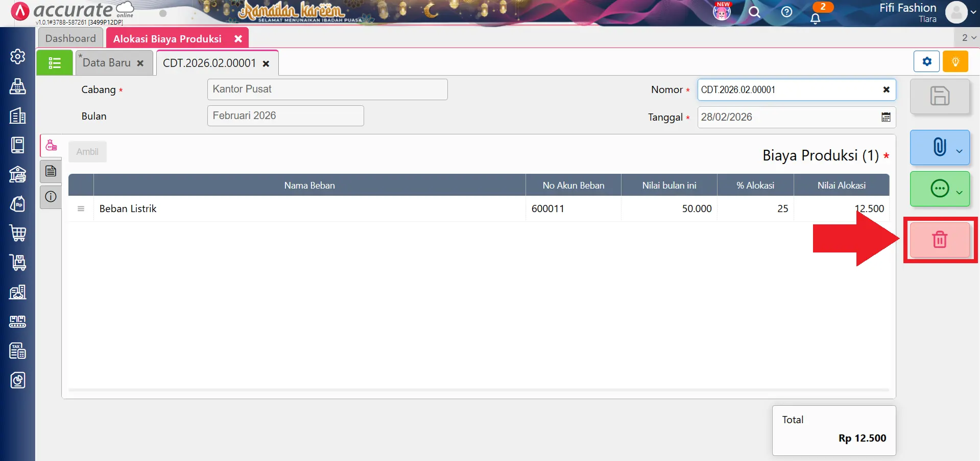
Task: Expand the paperclip attachment dropdown
Action: tap(959, 151)
